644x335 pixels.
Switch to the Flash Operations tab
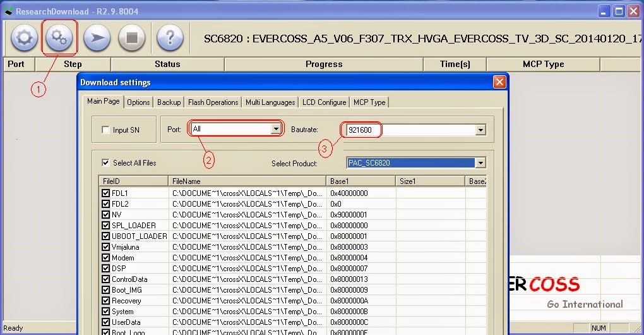[x=213, y=102]
